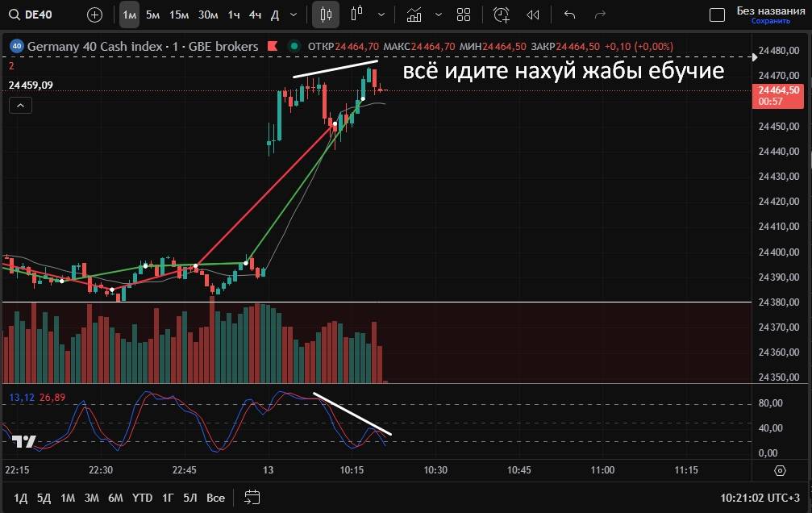Image resolution: width=812 pixels, height=513 pixels.
Task: Start bar replay with rewind icon
Action: 532,15
